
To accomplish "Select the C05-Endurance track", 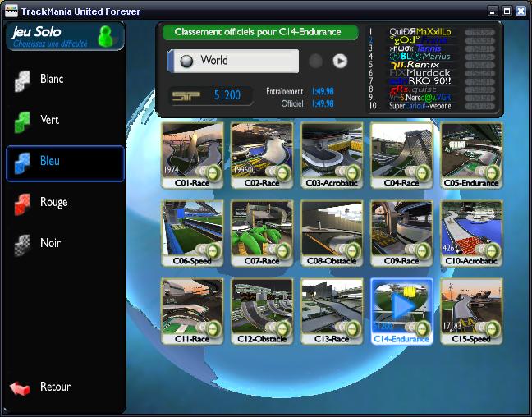I will pos(471,155).
